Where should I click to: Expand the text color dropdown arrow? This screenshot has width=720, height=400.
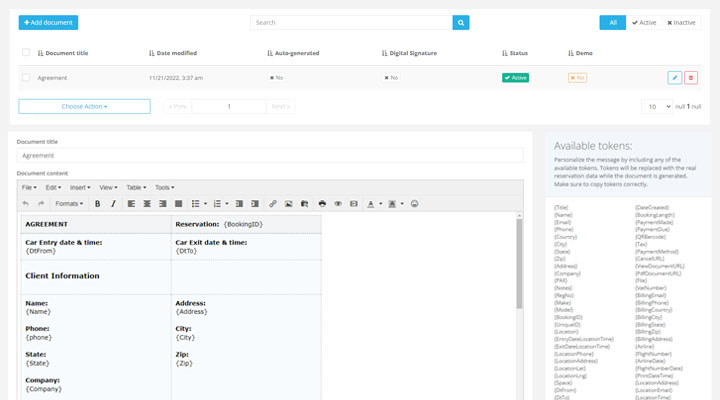(x=380, y=203)
